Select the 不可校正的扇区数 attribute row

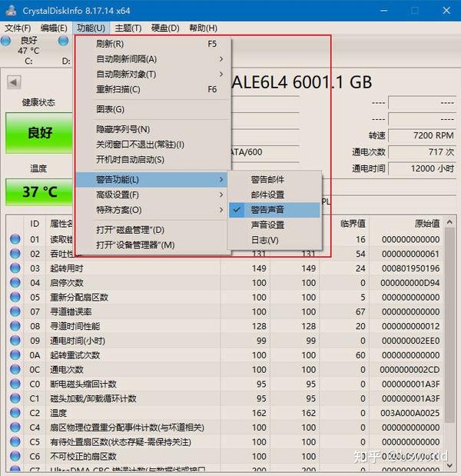[x=225, y=456]
